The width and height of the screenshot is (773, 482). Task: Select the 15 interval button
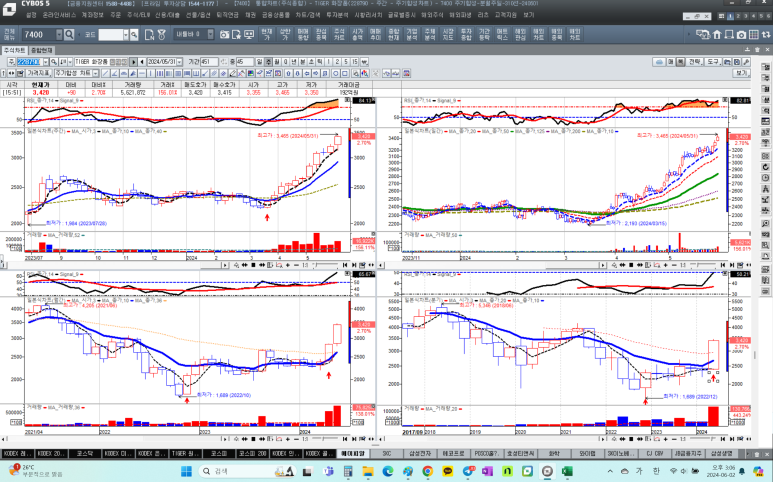[355, 62]
